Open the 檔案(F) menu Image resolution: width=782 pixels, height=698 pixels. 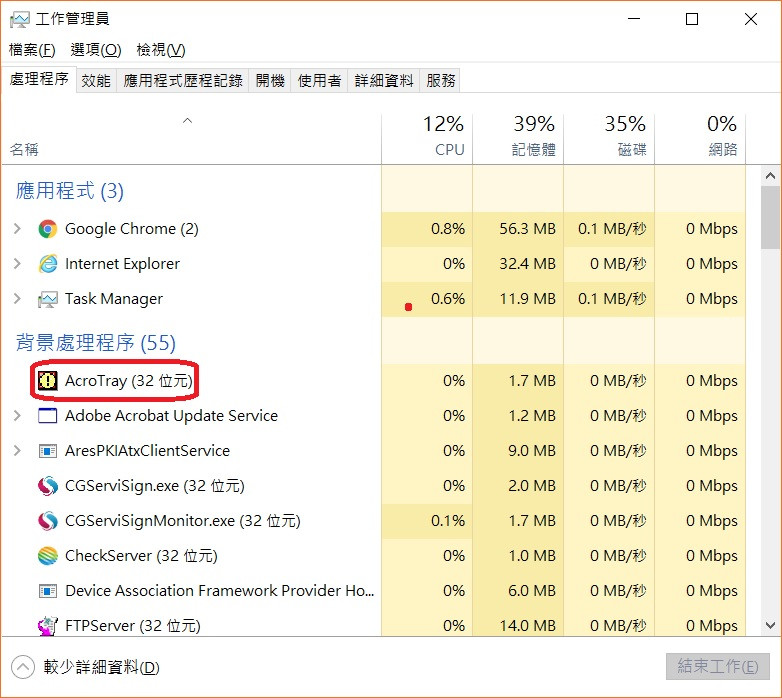pyautogui.click(x=32, y=50)
